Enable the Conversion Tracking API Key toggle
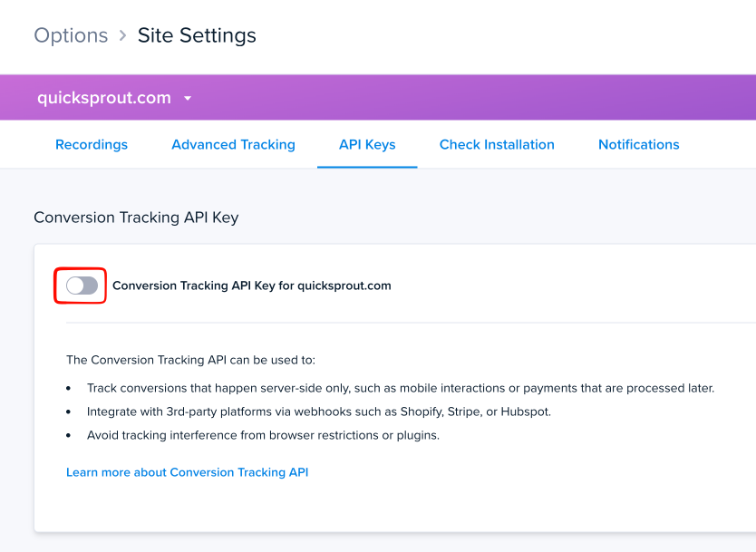The width and height of the screenshot is (756, 552). pyautogui.click(x=82, y=286)
